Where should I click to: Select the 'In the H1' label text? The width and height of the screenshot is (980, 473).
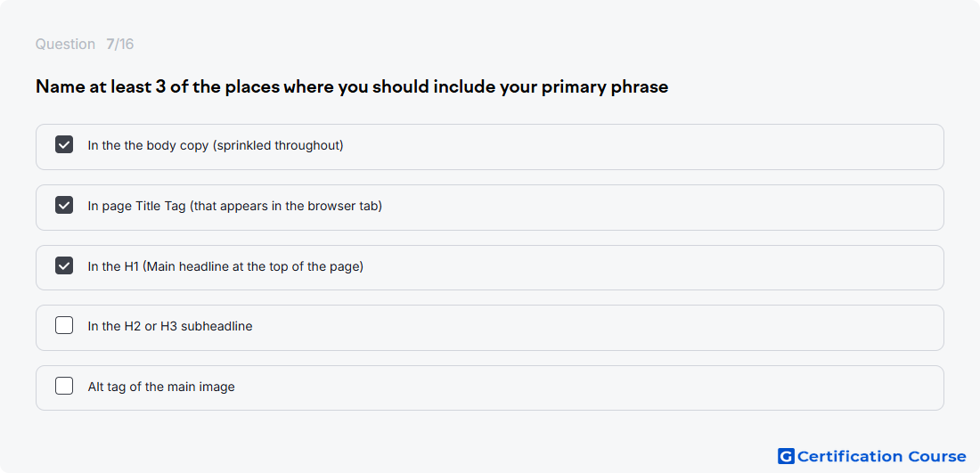point(225,267)
